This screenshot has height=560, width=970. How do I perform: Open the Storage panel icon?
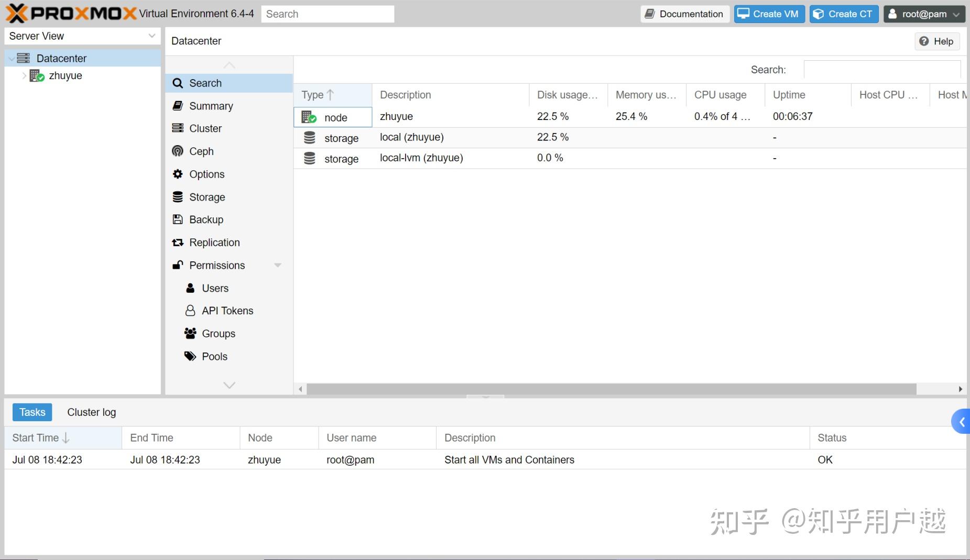[x=178, y=196]
